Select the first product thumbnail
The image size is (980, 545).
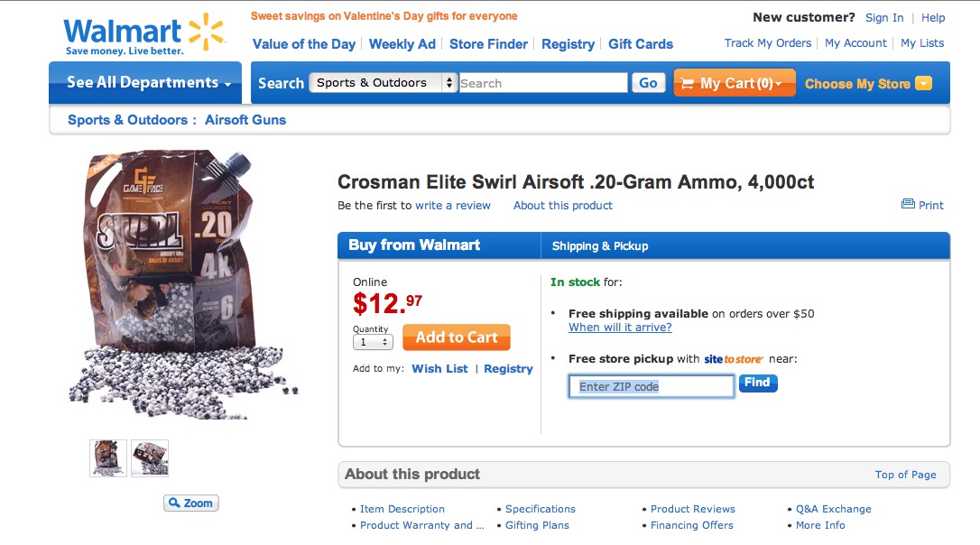coord(108,458)
